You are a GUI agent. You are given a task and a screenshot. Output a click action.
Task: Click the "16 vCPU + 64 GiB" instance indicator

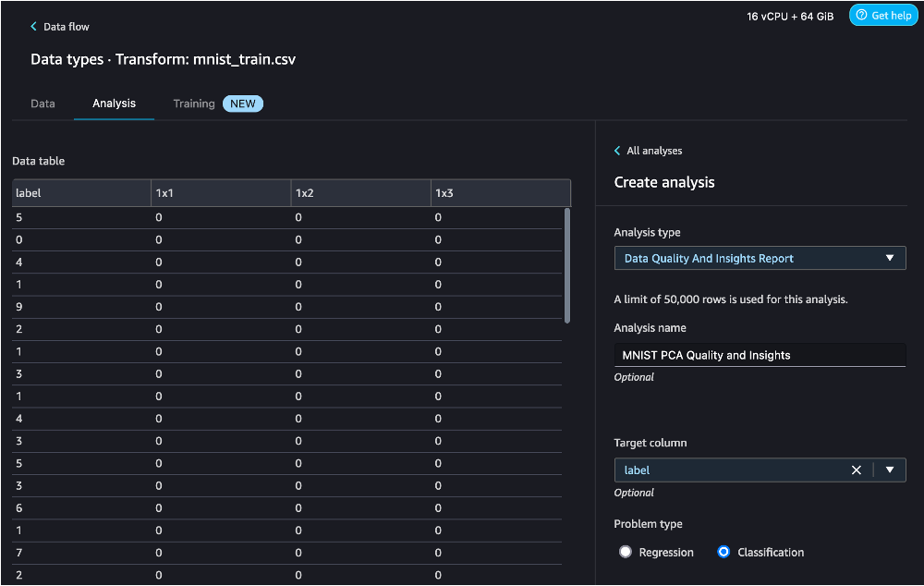point(790,15)
